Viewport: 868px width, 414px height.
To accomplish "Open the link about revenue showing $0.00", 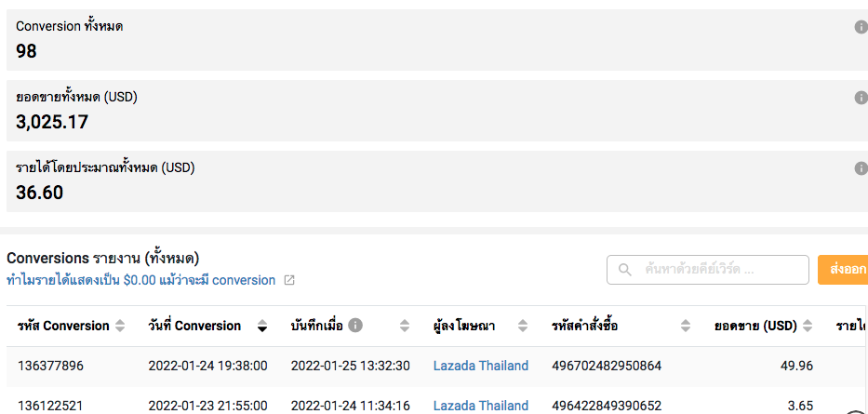I will point(141,280).
